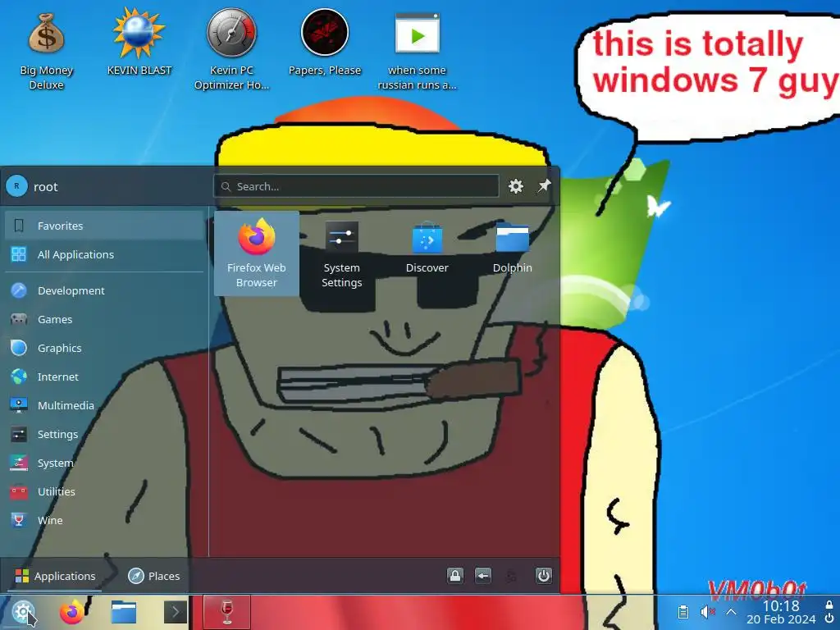
Task: Focus the launcher Search field
Action: (x=356, y=186)
